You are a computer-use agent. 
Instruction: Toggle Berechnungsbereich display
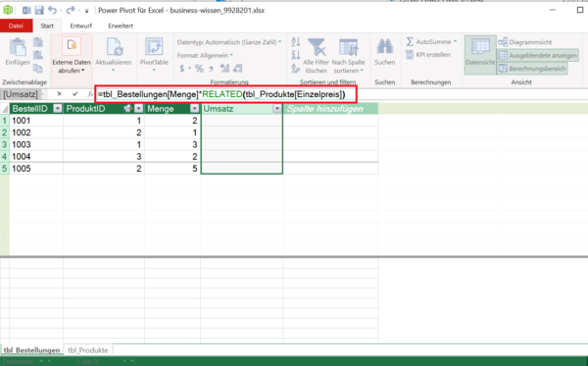[532, 69]
